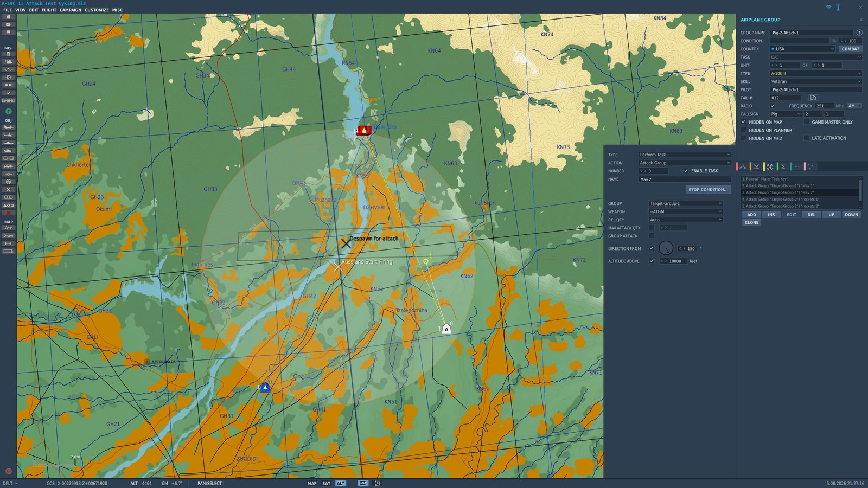Click the Pig-2-Attack-1 aircraft icon on map
The image size is (868, 488).
point(446,329)
